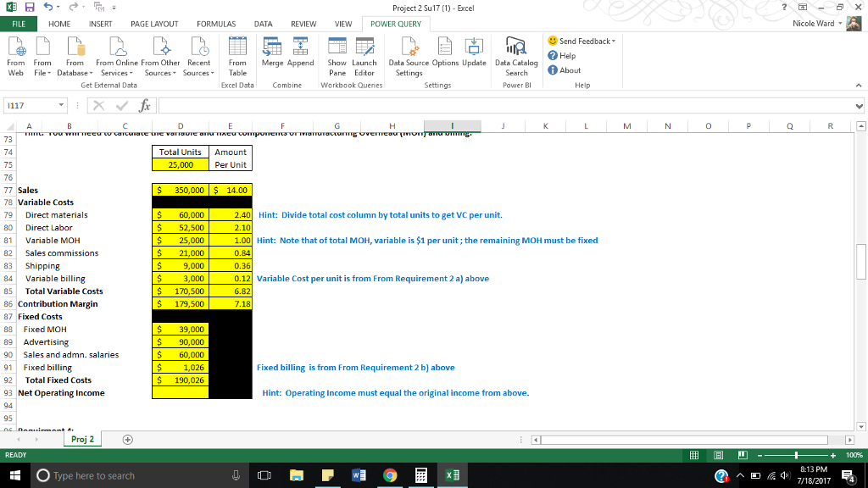
Task: Select the Proj 2 sheet tab
Action: click(x=81, y=440)
